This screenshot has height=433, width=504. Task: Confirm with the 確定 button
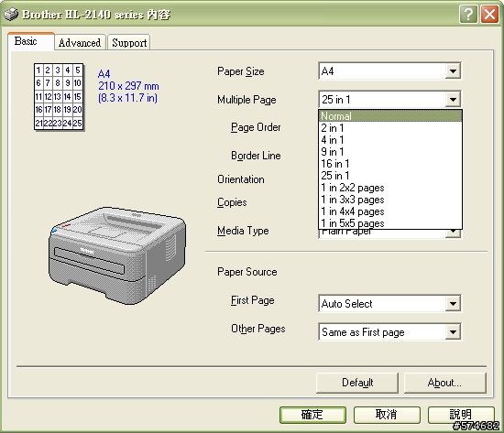(x=312, y=415)
